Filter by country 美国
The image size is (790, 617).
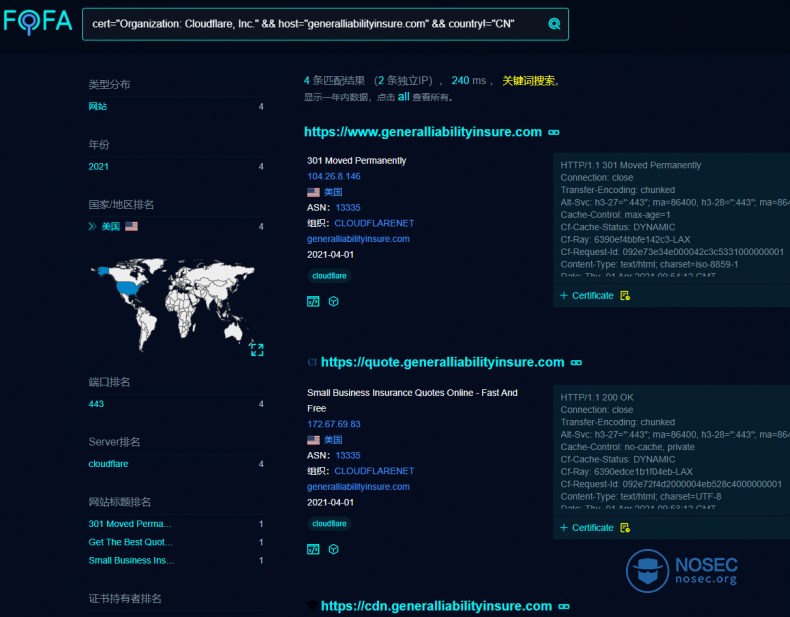(110, 227)
